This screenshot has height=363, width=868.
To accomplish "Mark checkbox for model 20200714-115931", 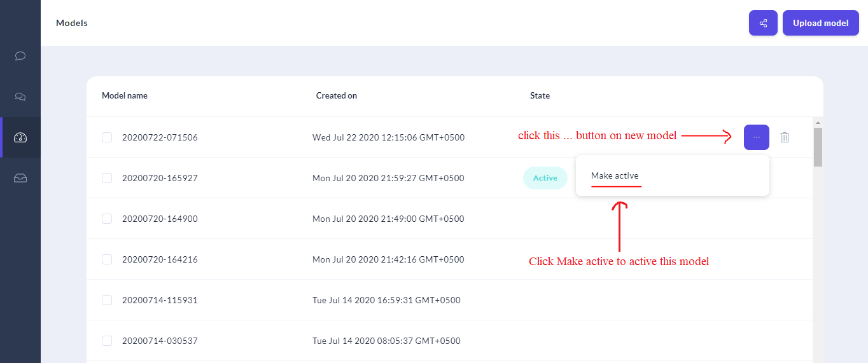I will coord(107,300).
